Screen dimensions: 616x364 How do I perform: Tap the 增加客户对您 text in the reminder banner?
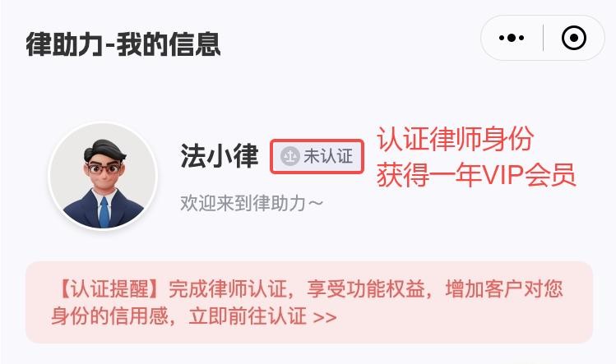click(x=504, y=289)
